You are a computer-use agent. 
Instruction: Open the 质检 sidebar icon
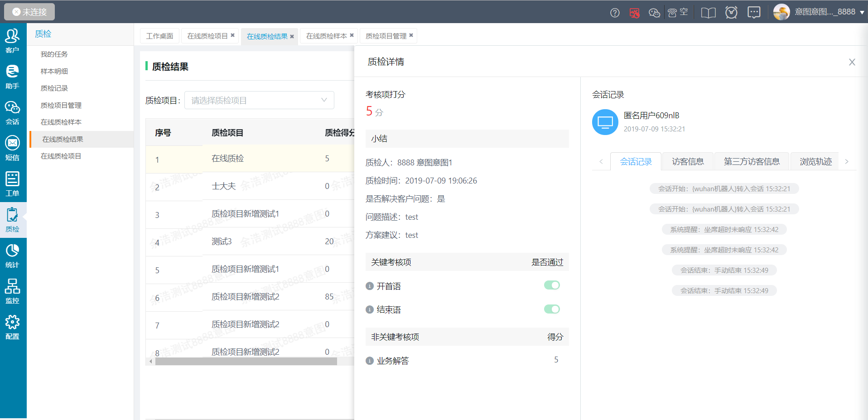point(13,219)
